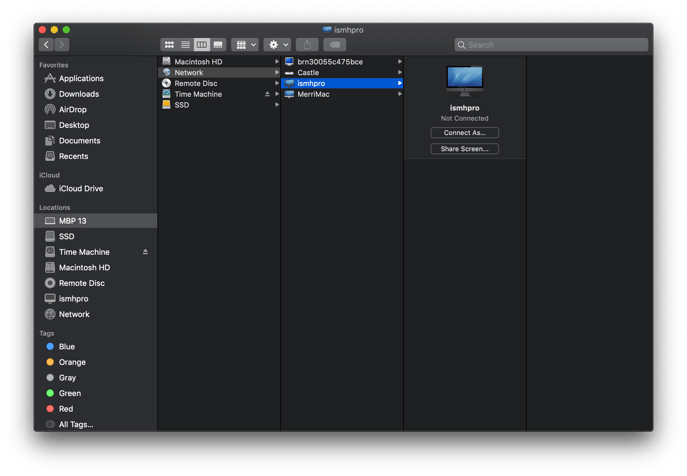
Task: Click the Share toolbar button
Action: [x=307, y=44]
